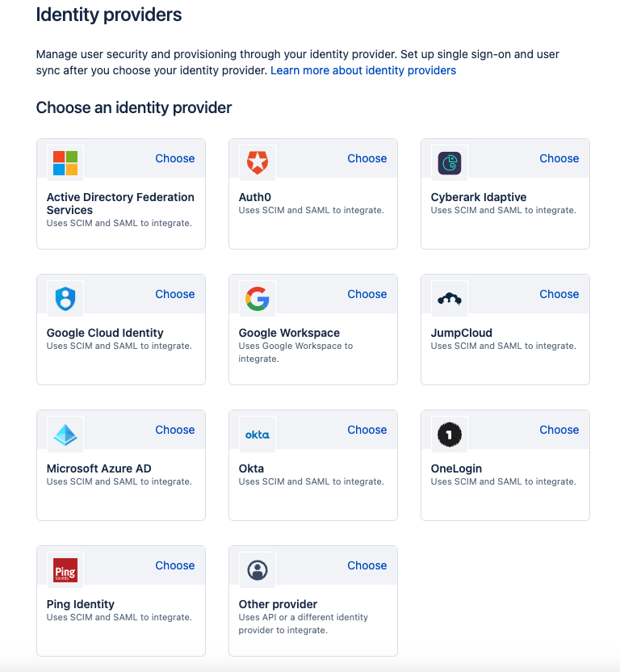Choose the Okta identity provider
620x672 pixels.
click(367, 430)
